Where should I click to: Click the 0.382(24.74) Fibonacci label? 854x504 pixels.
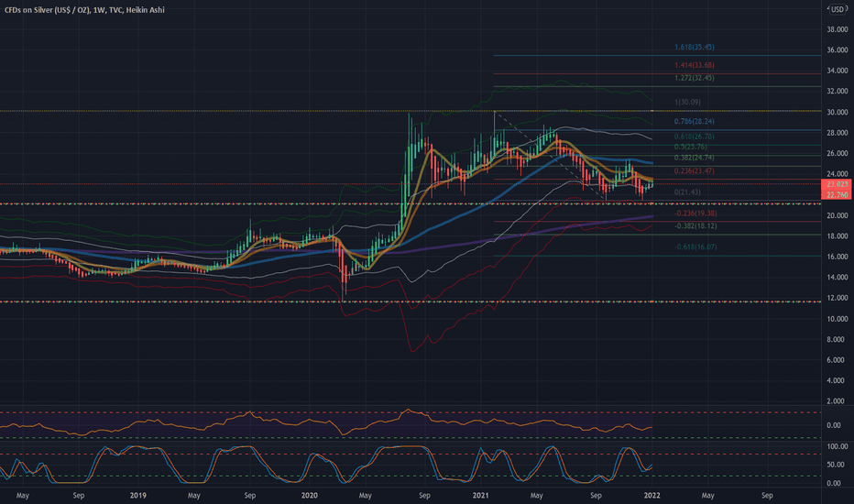point(695,158)
